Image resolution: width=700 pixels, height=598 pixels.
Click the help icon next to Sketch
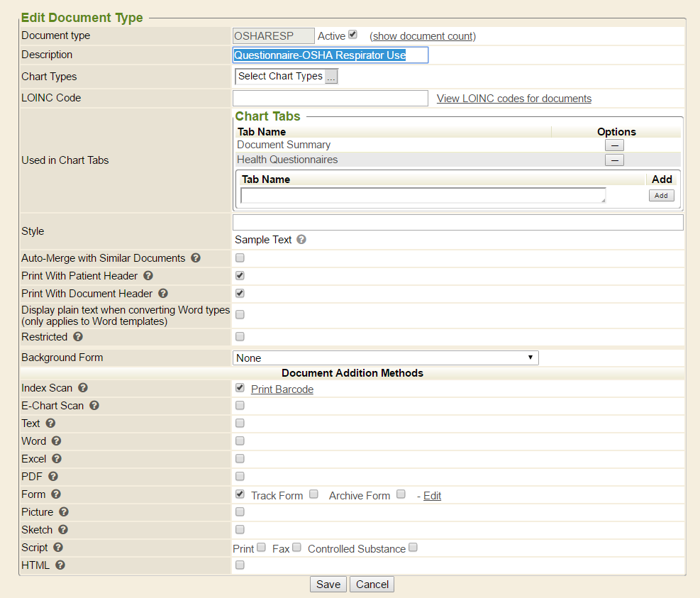coord(63,530)
